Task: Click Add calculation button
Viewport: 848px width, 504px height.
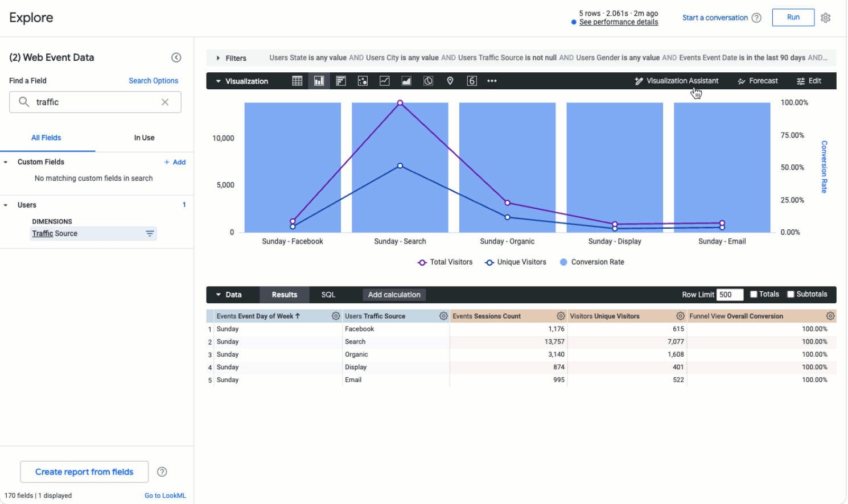Action: (x=394, y=295)
